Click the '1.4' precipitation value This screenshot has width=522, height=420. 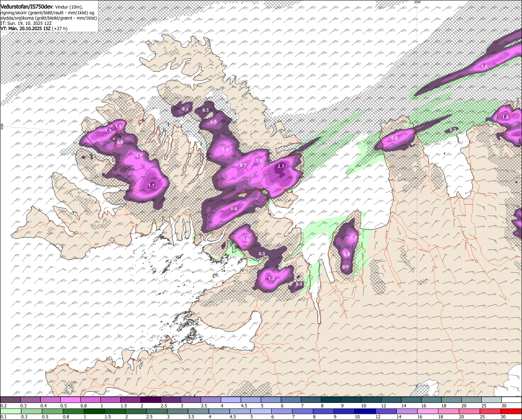(x=234, y=209)
